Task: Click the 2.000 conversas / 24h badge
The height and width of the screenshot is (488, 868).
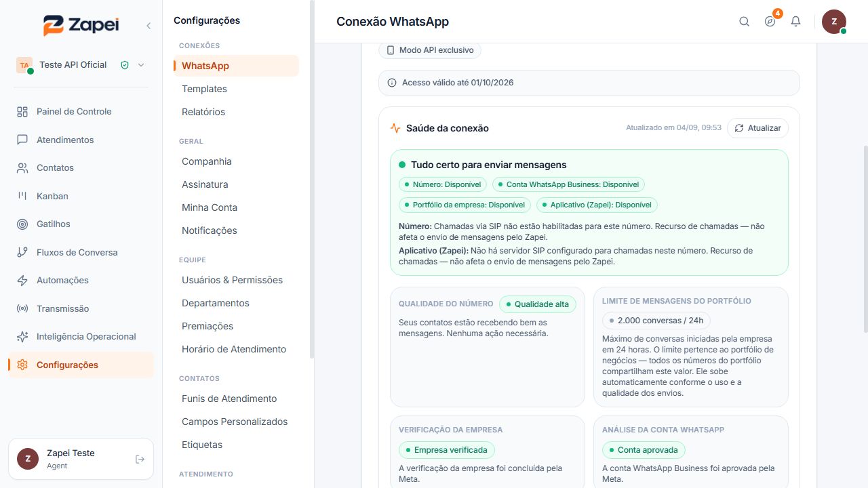Action: (656, 321)
